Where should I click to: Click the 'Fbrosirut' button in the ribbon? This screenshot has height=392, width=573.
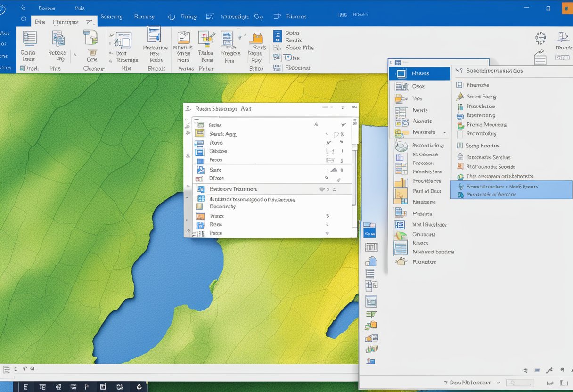tap(298, 68)
